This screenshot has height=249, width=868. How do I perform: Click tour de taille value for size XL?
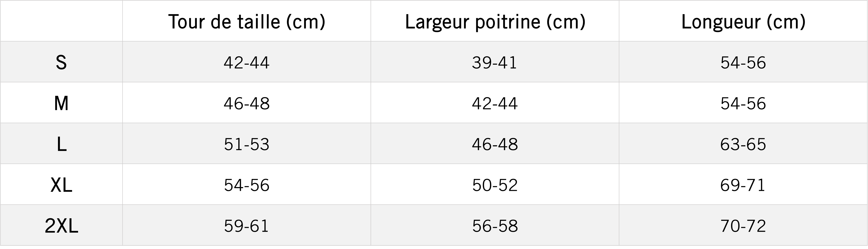247,185
